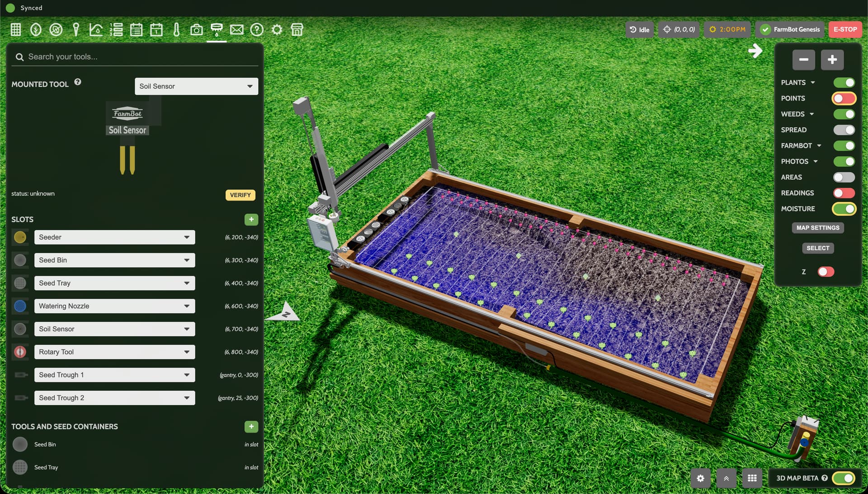
Task: Open the Shop storefront icon
Action: pos(297,30)
